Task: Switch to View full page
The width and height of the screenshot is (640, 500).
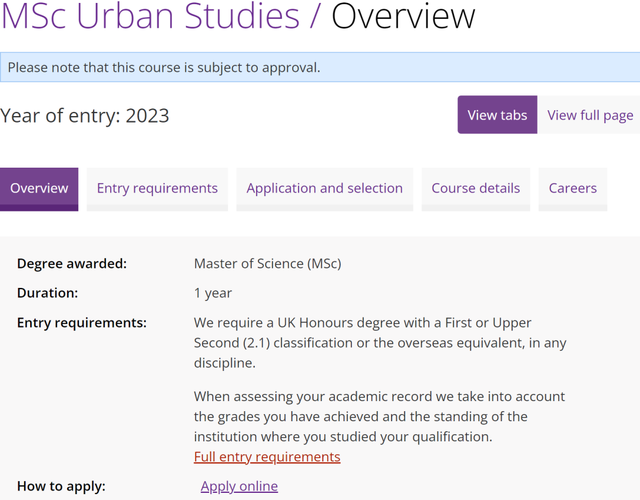Action: click(589, 115)
